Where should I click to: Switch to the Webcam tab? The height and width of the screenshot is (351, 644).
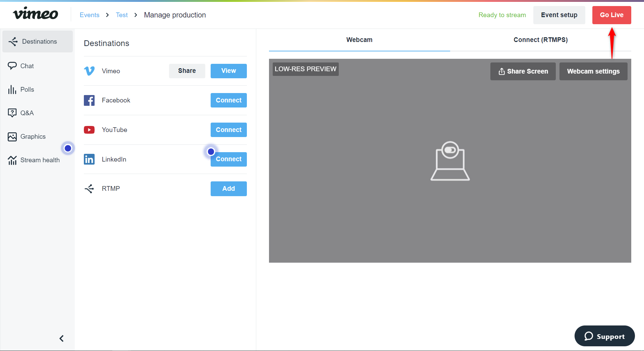point(359,40)
